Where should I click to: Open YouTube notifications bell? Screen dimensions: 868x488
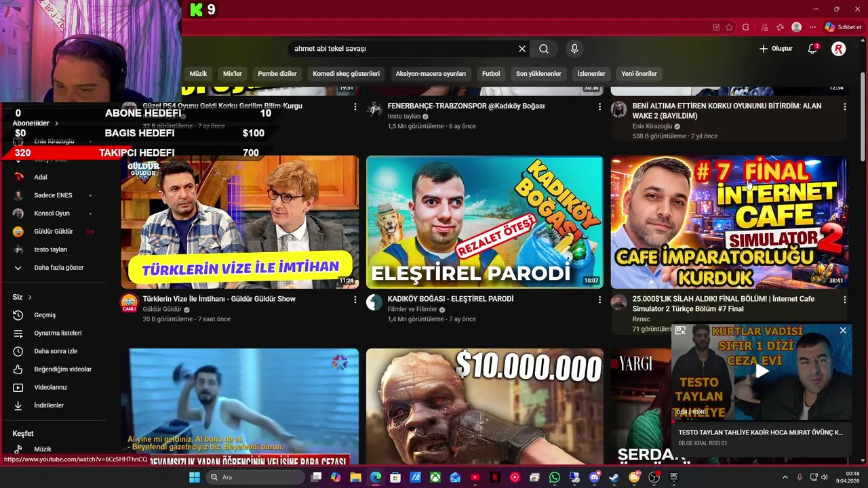tap(812, 49)
